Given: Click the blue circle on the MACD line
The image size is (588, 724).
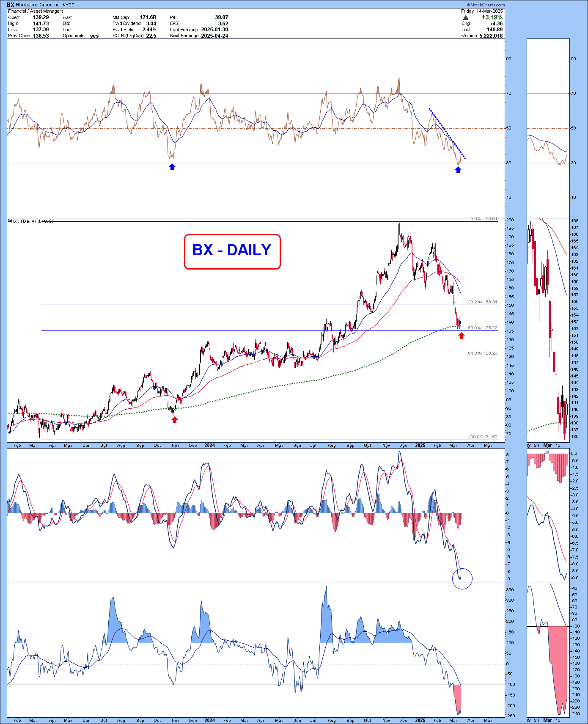Looking at the screenshot, I should pos(462,578).
